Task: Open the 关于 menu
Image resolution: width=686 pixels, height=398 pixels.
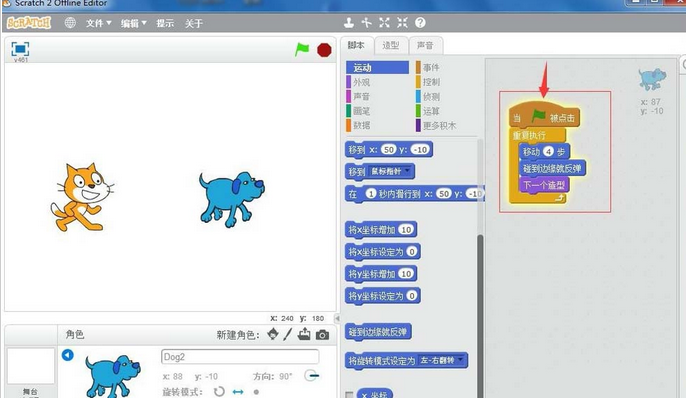Action: (x=193, y=23)
